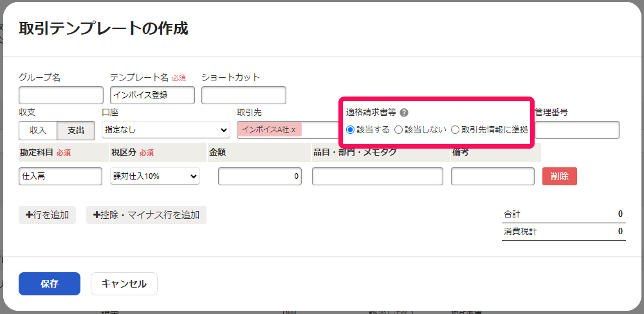The image size is (644, 314).
Task: Click the ＋行を追加 button
Action: pos(47,214)
